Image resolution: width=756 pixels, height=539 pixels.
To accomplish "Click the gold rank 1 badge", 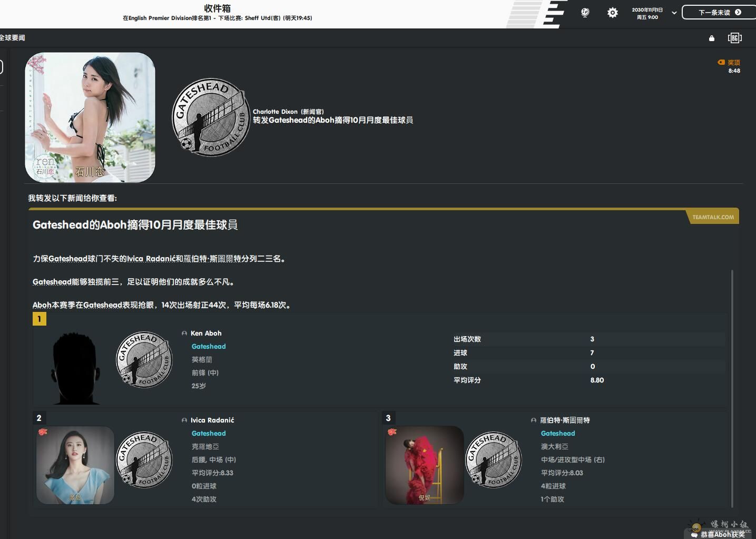I will 40,319.
